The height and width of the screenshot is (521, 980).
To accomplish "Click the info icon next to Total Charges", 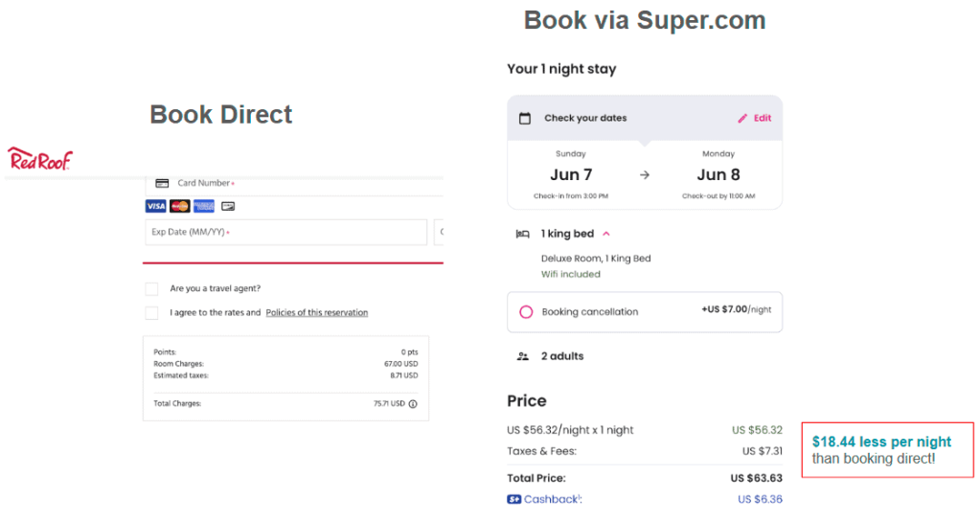I will pyautogui.click(x=413, y=404).
